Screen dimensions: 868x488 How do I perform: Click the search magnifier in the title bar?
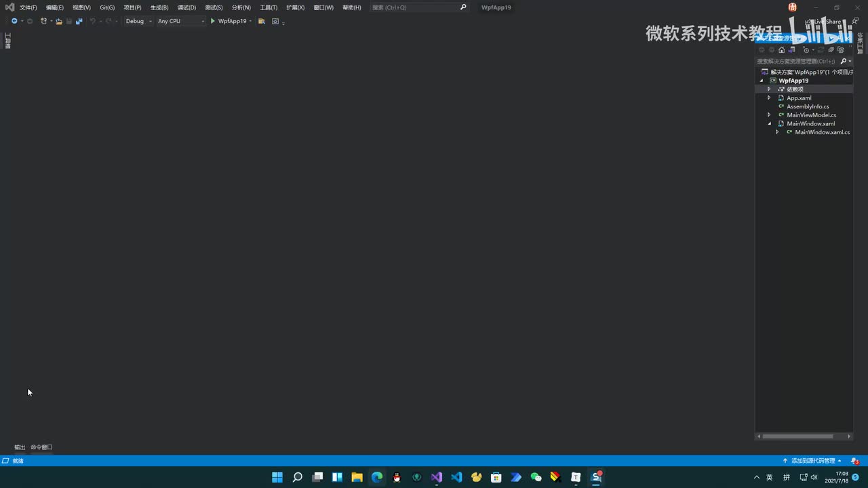tap(463, 7)
